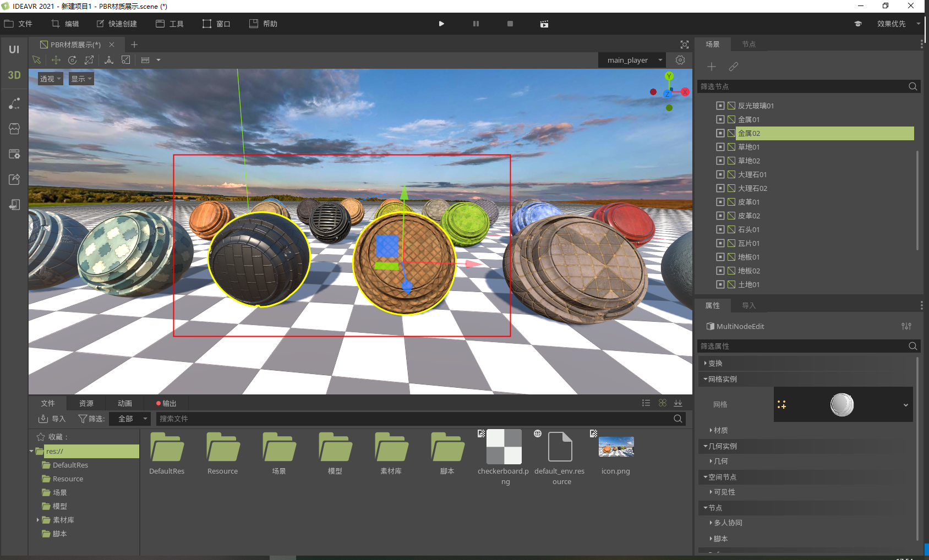The width and height of the screenshot is (929, 560).
Task: Toggle visibility of 金属02 node
Action: point(720,133)
